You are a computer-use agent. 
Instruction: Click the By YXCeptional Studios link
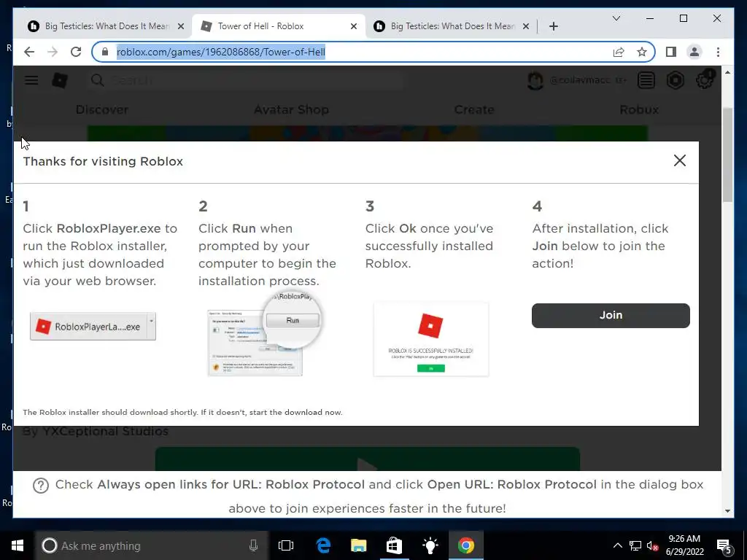[96, 432]
